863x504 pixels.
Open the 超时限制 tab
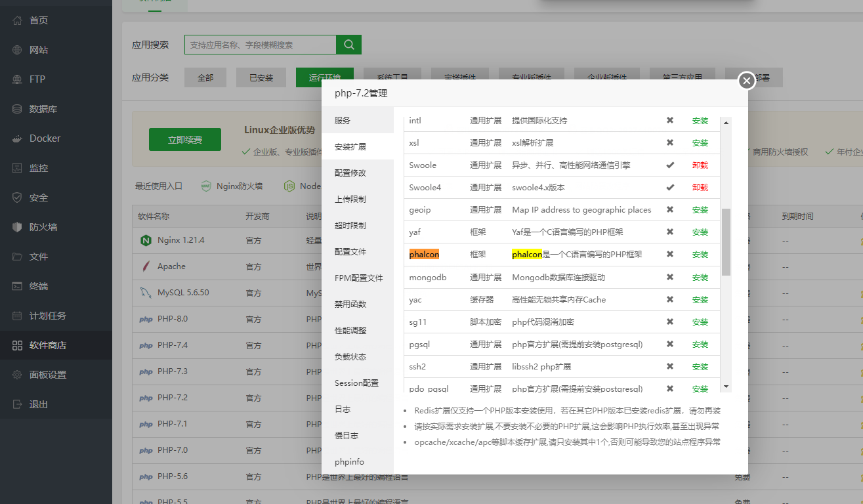pyautogui.click(x=358, y=225)
